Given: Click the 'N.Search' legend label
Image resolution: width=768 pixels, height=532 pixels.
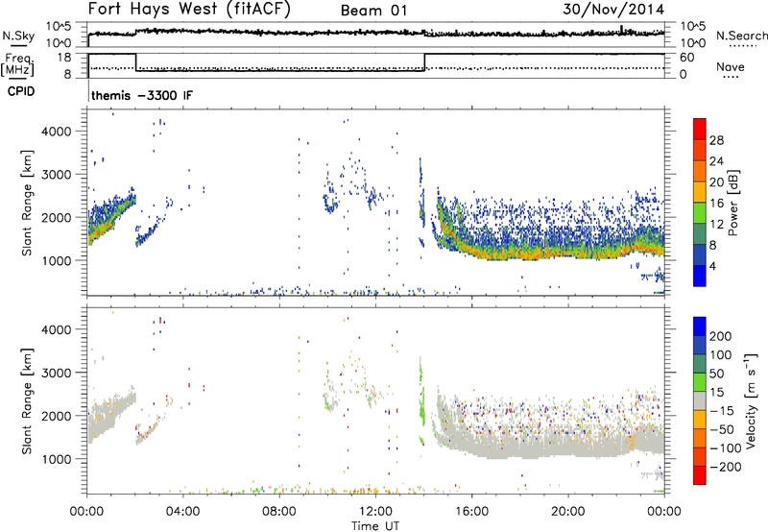Looking at the screenshot, I should [x=741, y=36].
